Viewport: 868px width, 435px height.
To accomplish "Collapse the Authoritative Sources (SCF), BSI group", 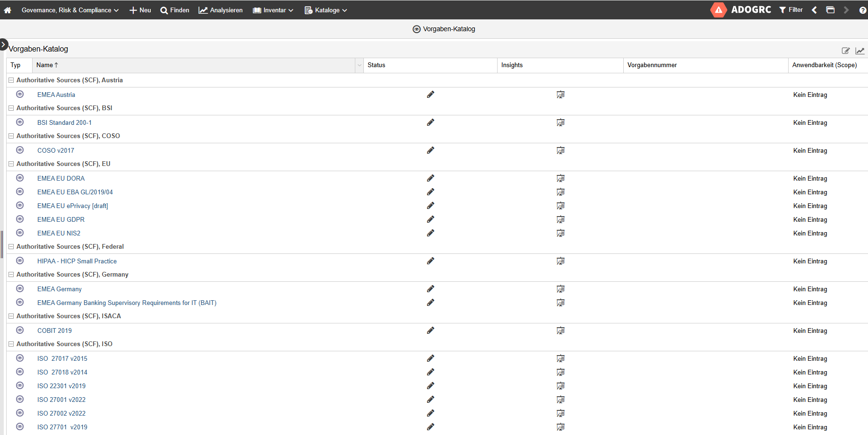I will pyautogui.click(x=11, y=108).
